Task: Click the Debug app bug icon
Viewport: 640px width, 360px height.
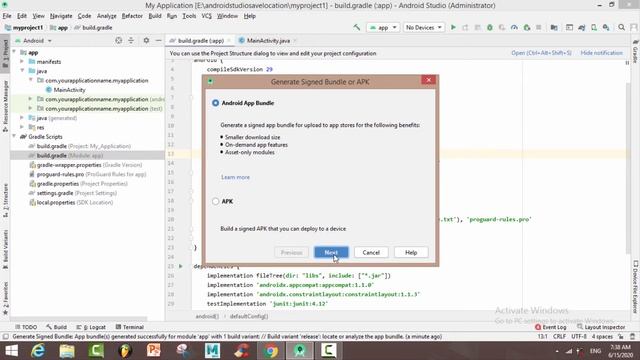Action: (490, 27)
